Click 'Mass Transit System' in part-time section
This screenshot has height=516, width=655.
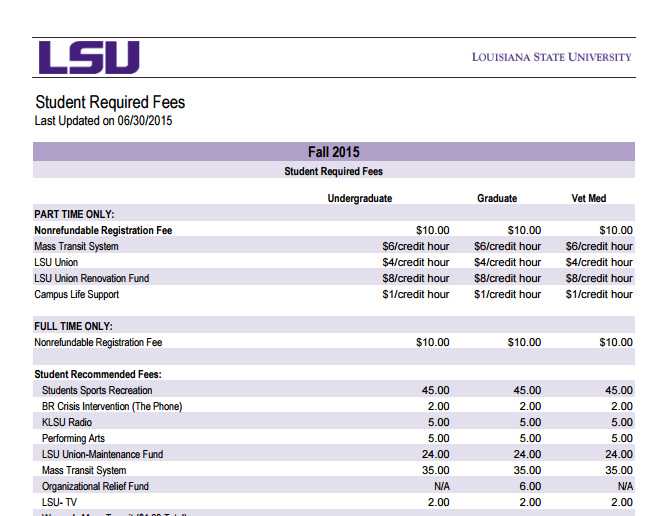76,247
